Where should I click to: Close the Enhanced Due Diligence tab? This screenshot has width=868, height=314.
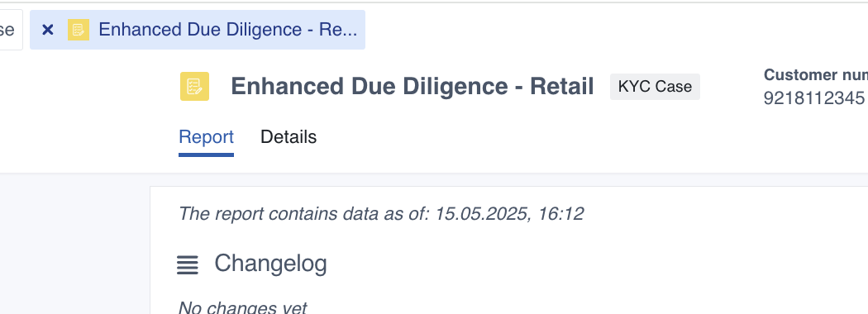click(48, 30)
